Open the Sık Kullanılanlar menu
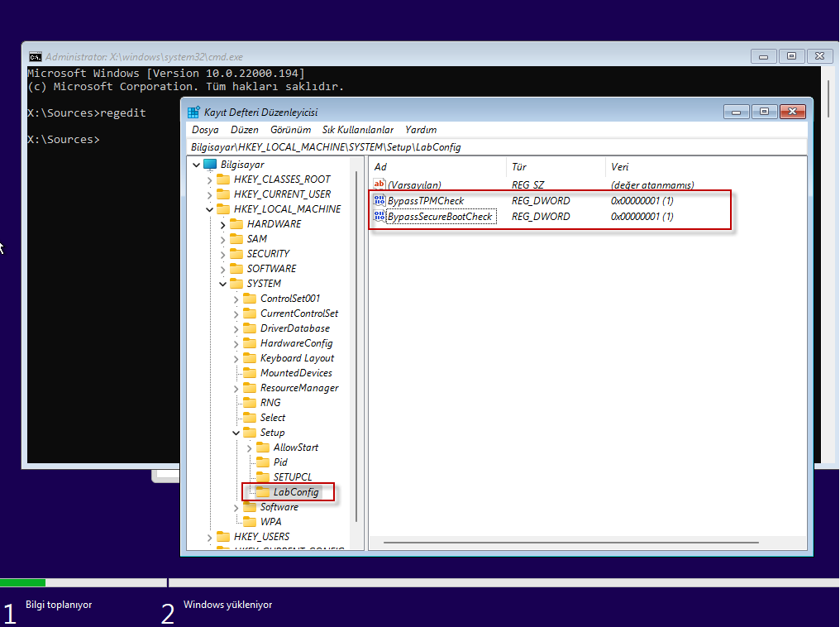Screen dimensions: 840x627 tap(357, 130)
